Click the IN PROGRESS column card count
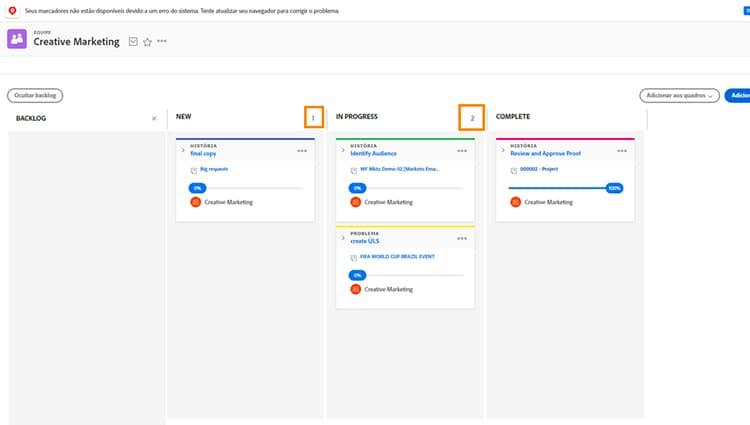This screenshot has height=425, width=750. click(472, 118)
